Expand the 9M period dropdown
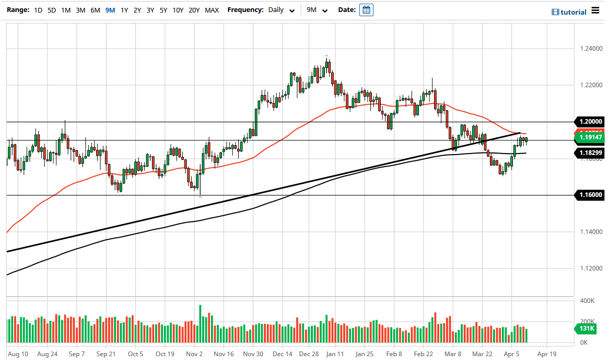 point(317,10)
